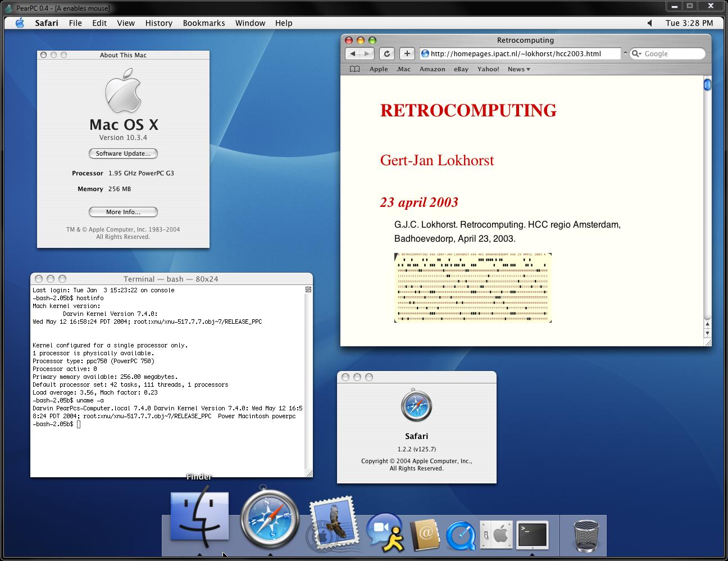Close Retrocomputing Safari window
Screen dimensions: 728x561
(x=348, y=40)
